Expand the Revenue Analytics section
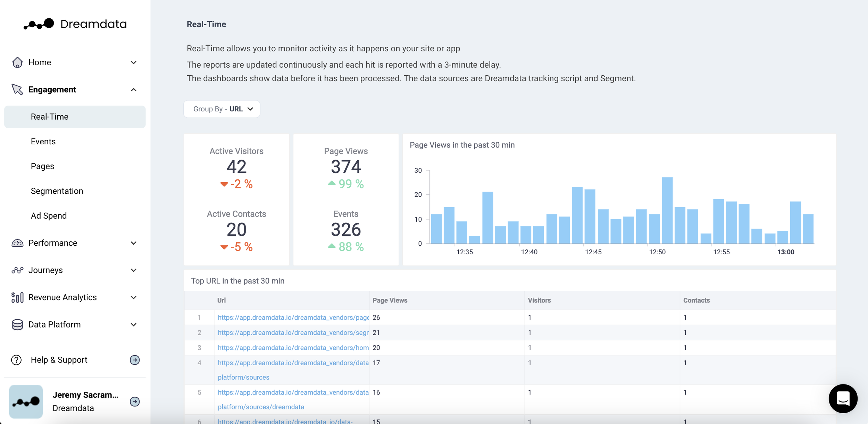868x424 pixels. pyautogui.click(x=133, y=297)
